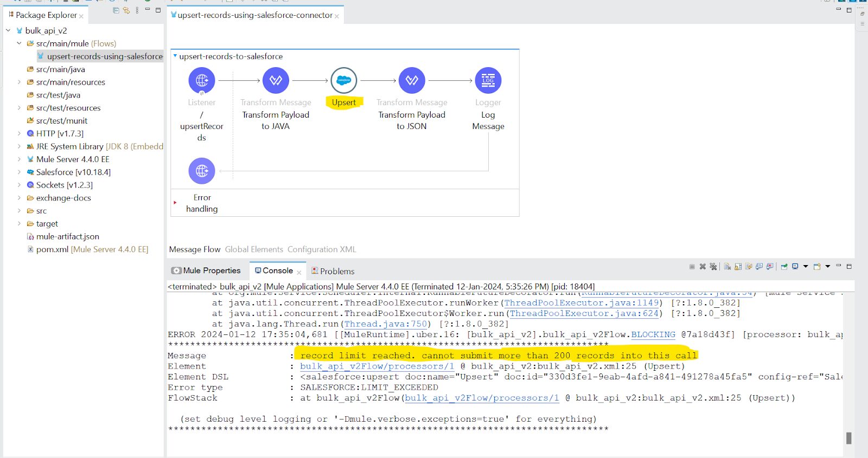Open the Open Console dropdown arrow

(828, 266)
